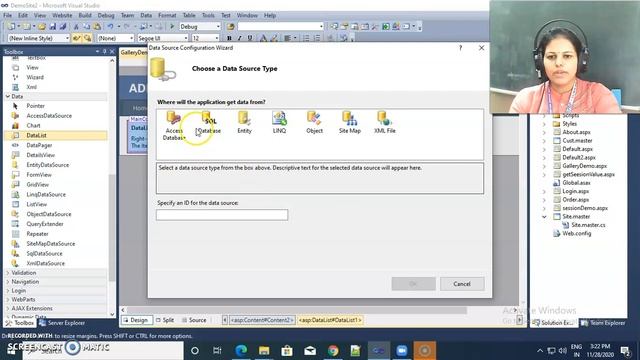Screen dimensions: 640x360
Task: Open the Server Explorer tab
Action: point(62,323)
